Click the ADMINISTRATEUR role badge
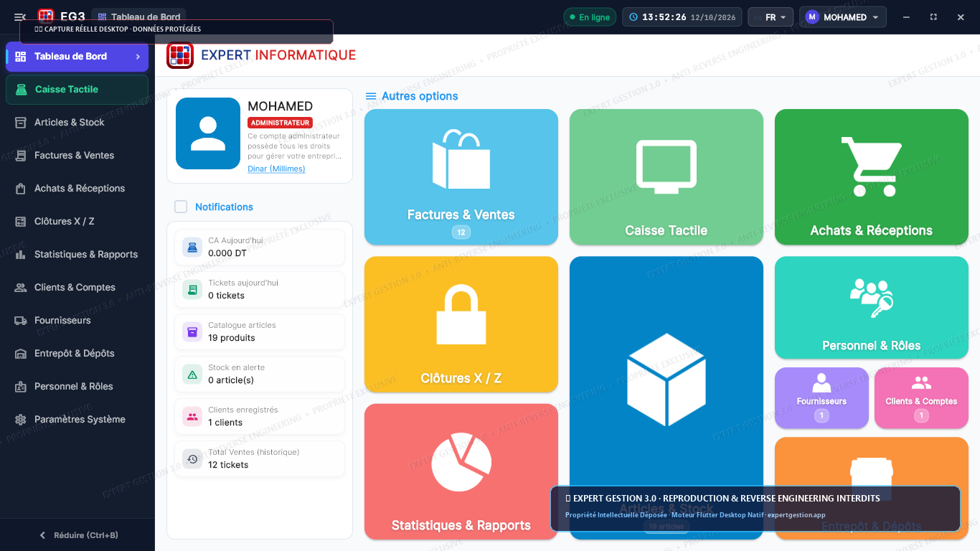Image resolution: width=980 pixels, height=551 pixels. pos(281,123)
